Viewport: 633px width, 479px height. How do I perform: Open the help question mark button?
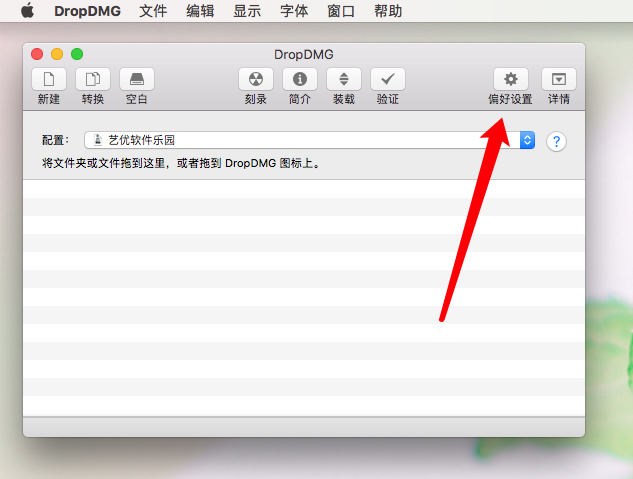tap(556, 141)
